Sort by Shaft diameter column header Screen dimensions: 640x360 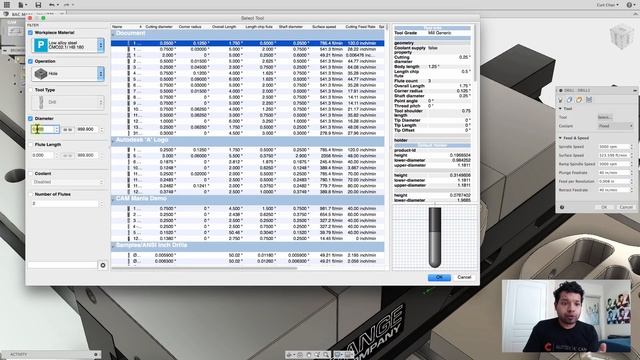291,27
